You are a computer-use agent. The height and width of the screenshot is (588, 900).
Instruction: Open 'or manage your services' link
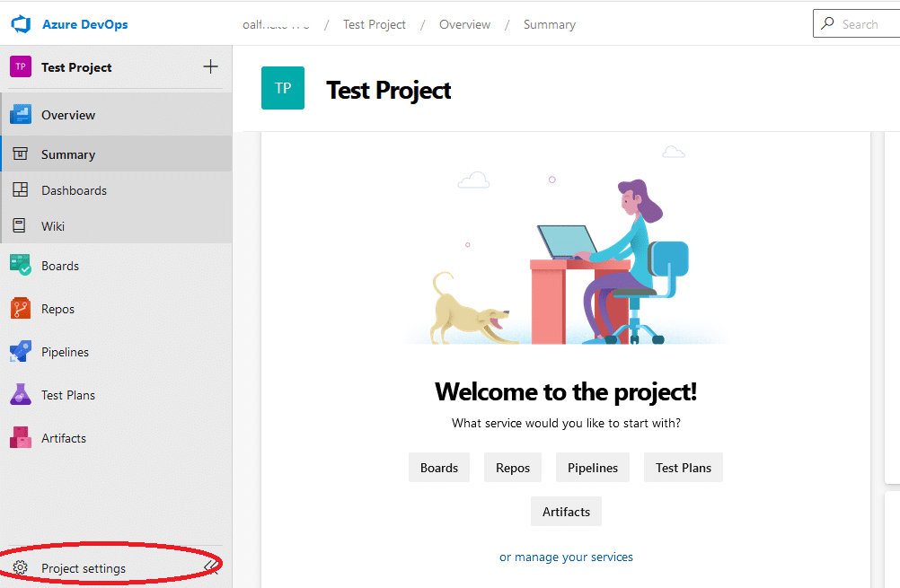[x=566, y=557]
